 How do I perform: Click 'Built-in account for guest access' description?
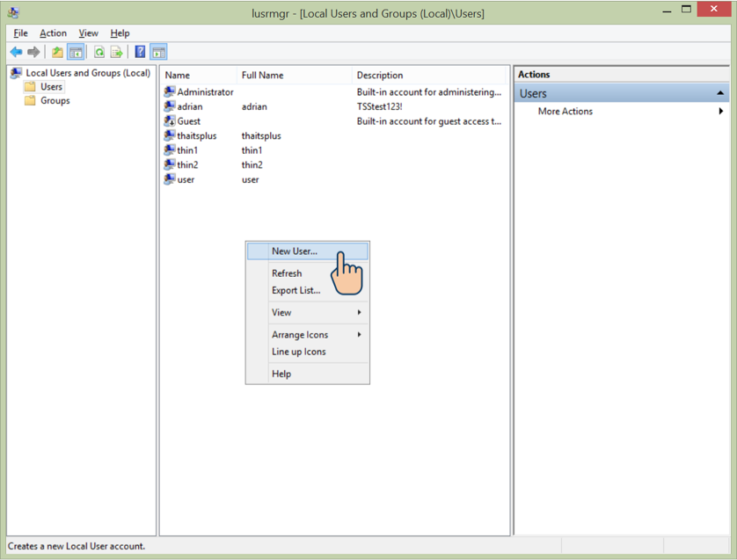click(428, 120)
